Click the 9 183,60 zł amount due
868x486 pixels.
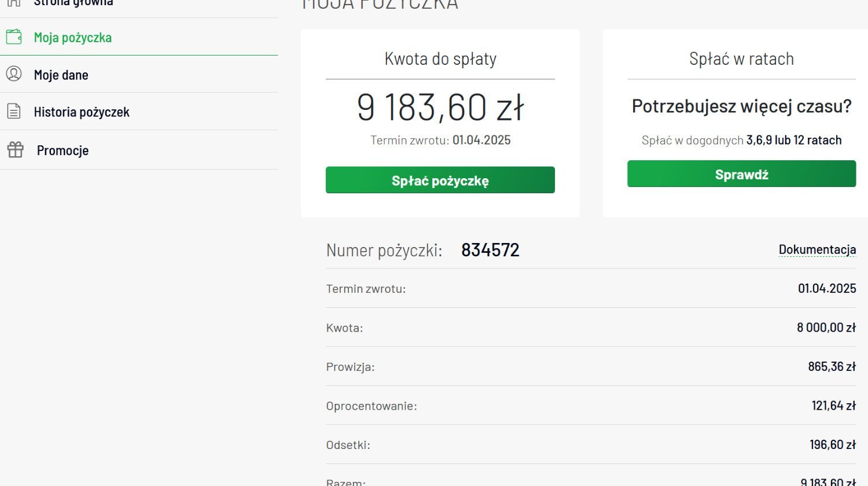pos(440,108)
